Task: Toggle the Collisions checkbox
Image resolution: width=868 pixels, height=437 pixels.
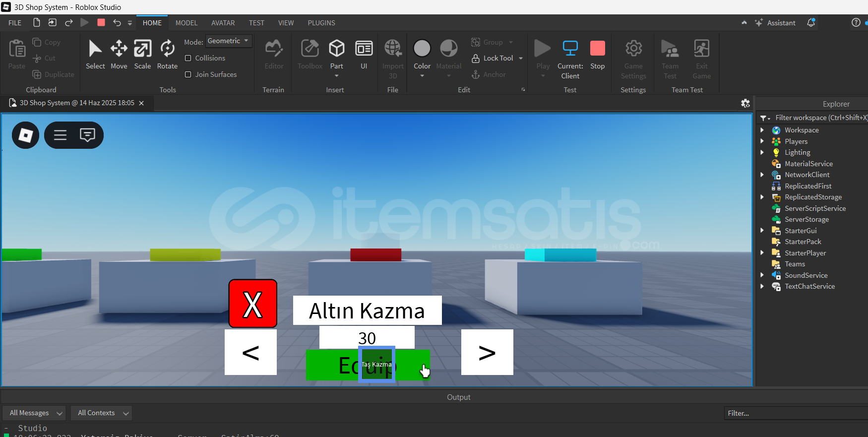Action: (188, 58)
